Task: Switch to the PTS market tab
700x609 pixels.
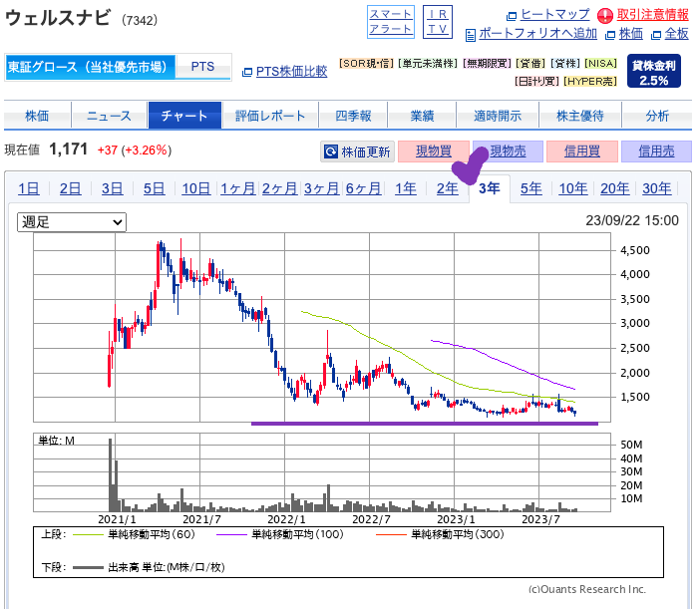Action: point(203,67)
